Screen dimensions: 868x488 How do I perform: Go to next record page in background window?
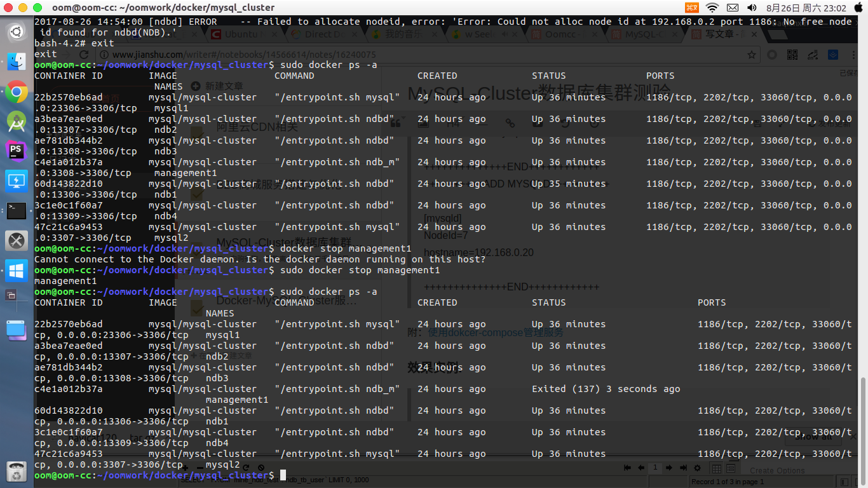pyautogui.click(x=669, y=468)
